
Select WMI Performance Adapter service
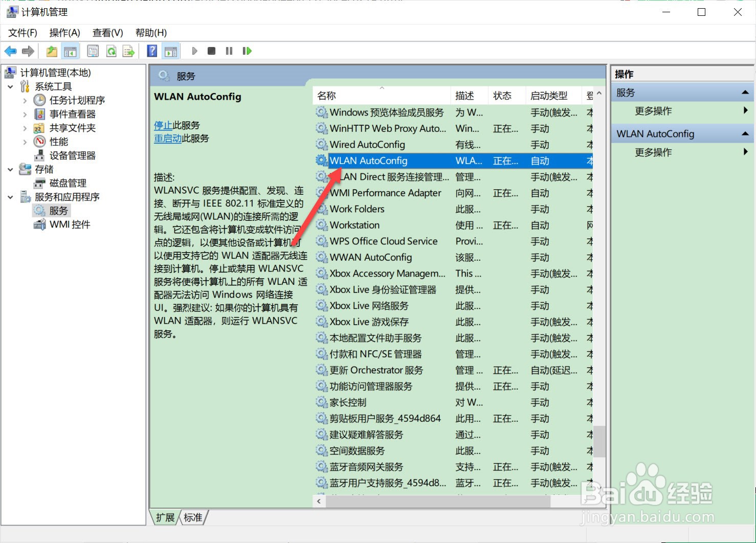pyautogui.click(x=453, y=193)
